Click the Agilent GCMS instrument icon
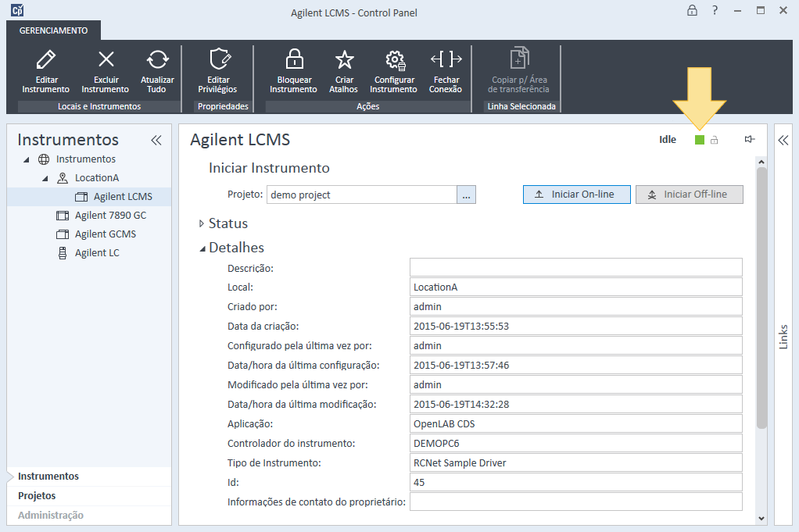Image resolution: width=799 pixels, height=532 pixels. point(63,234)
